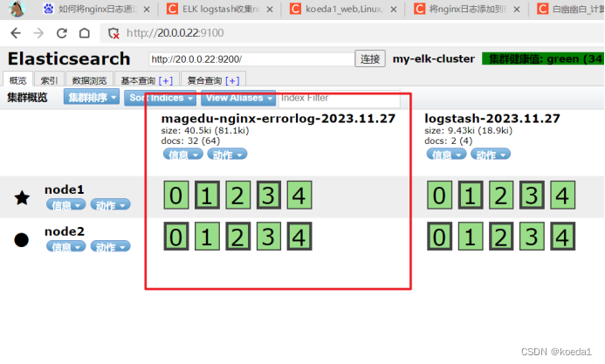Select shard 3 of logstash index on node2
Image resolution: width=605 pixels, height=364 pixels.
pyautogui.click(x=532, y=236)
